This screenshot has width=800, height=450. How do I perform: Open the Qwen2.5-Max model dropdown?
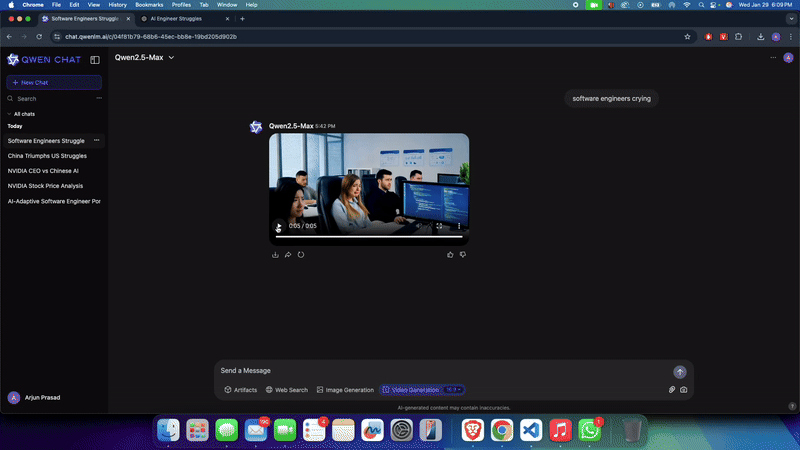(144, 58)
